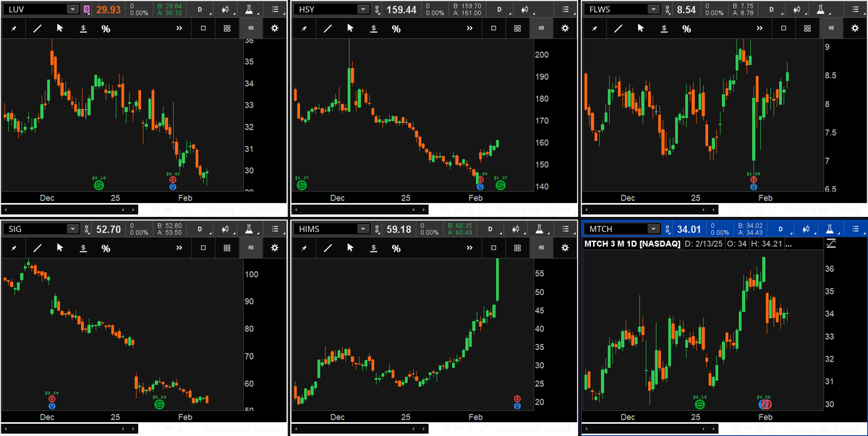Toggle the pin drawing icon in HSY chart
This screenshot has width=868, height=436.
(x=305, y=28)
